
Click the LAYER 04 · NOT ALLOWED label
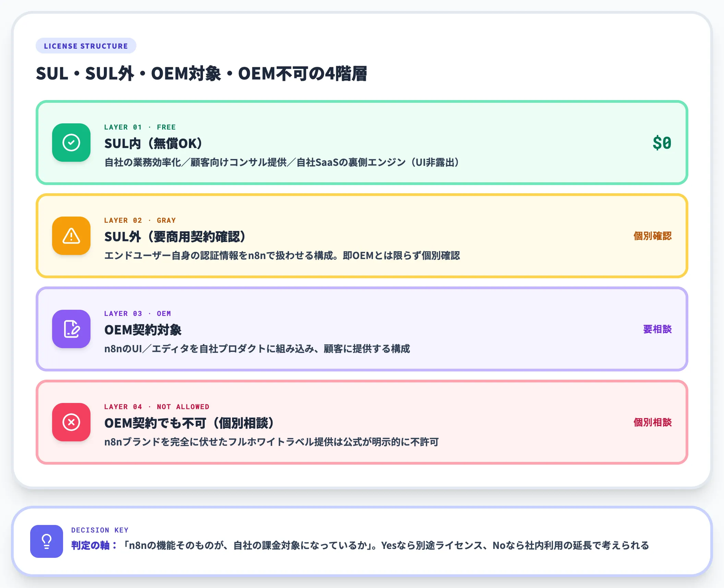[157, 407]
